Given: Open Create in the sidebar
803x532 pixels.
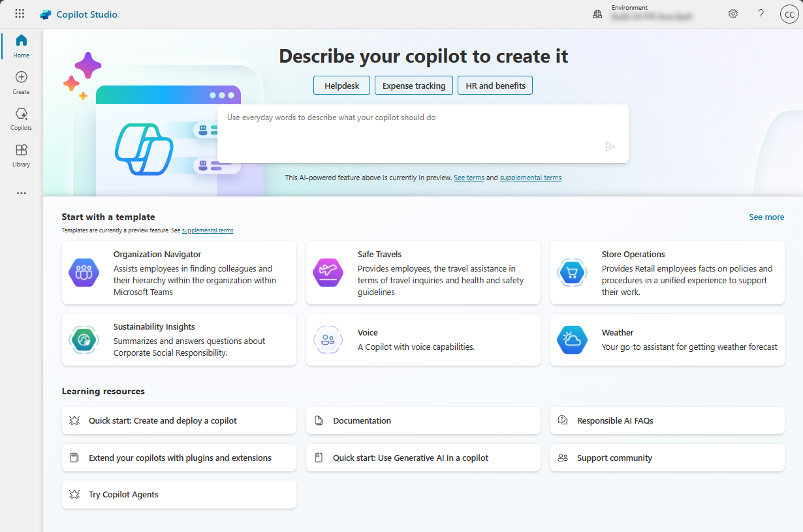Looking at the screenshot, I should coord(22,82).
